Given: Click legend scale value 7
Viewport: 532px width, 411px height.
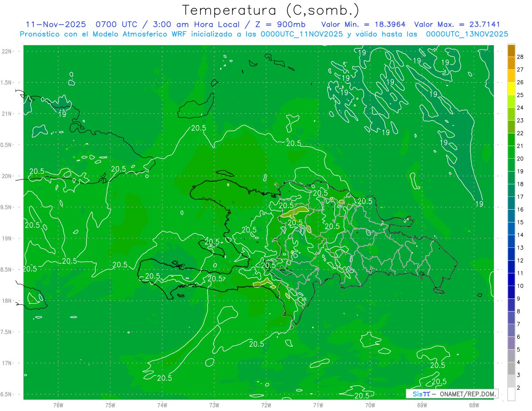Looking at the screenshot, I should [519, 324].
